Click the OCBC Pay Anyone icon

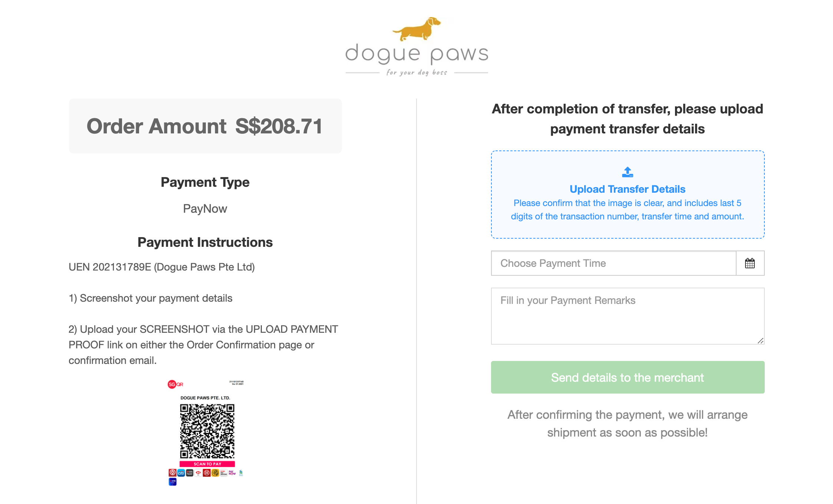tap(224, 473)
